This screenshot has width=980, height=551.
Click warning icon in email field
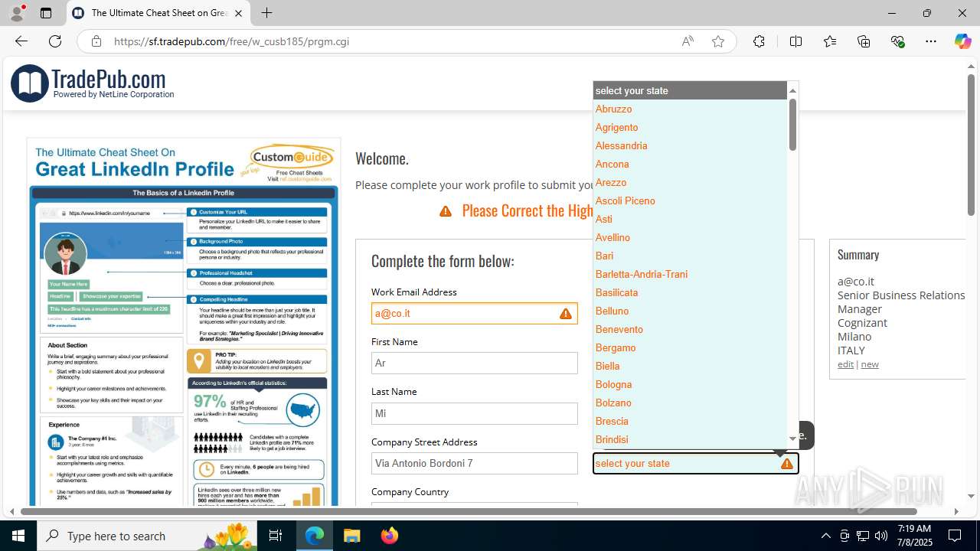(565, 314)
